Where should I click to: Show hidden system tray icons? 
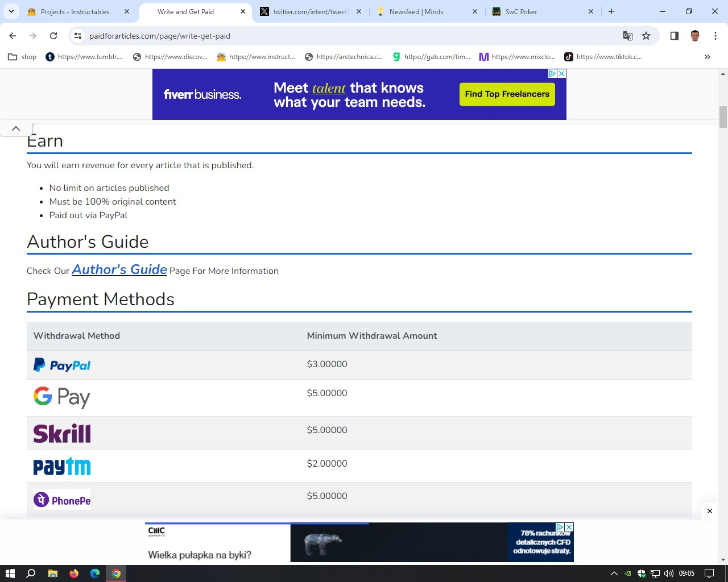614,573
